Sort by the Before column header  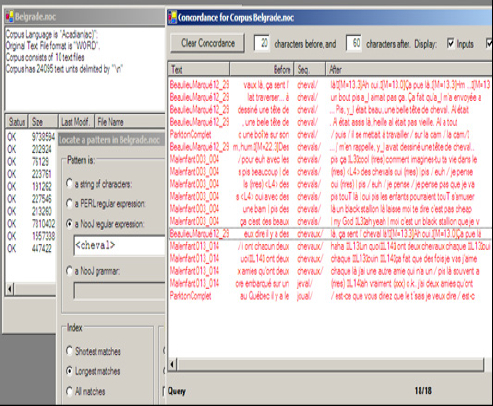(261, 69)
